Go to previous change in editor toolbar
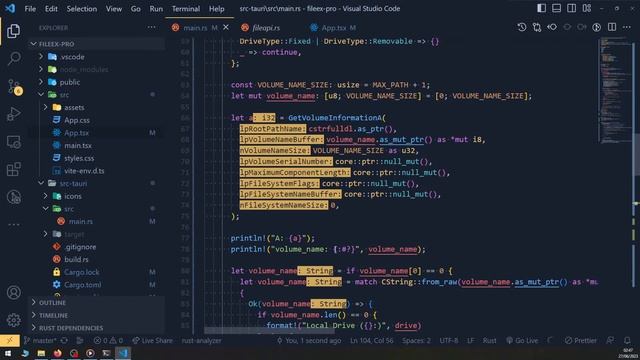The height and width of the screenshot is (360, 640). pos(552,27)
